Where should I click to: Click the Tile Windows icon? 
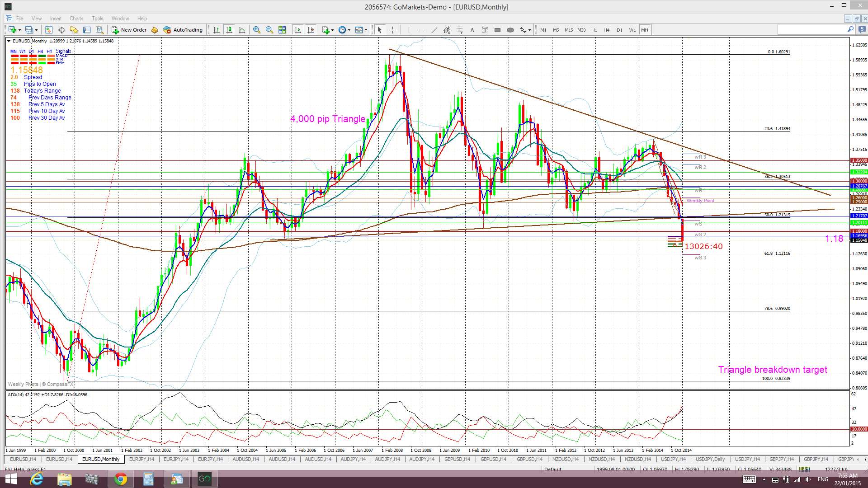[x=282, y=30]
